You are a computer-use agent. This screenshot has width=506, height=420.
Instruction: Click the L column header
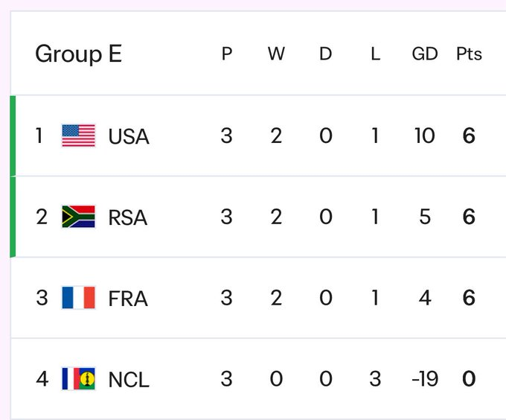coord(375,54)
